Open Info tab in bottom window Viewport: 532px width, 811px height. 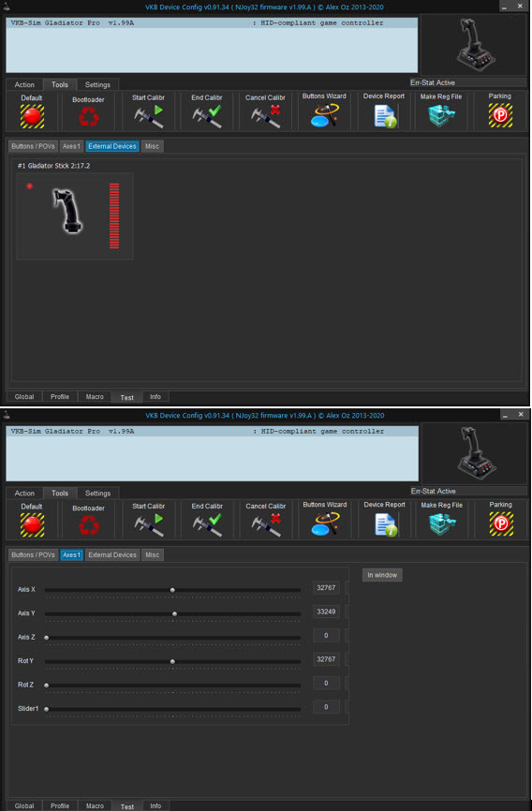click(x=155, y=805)
